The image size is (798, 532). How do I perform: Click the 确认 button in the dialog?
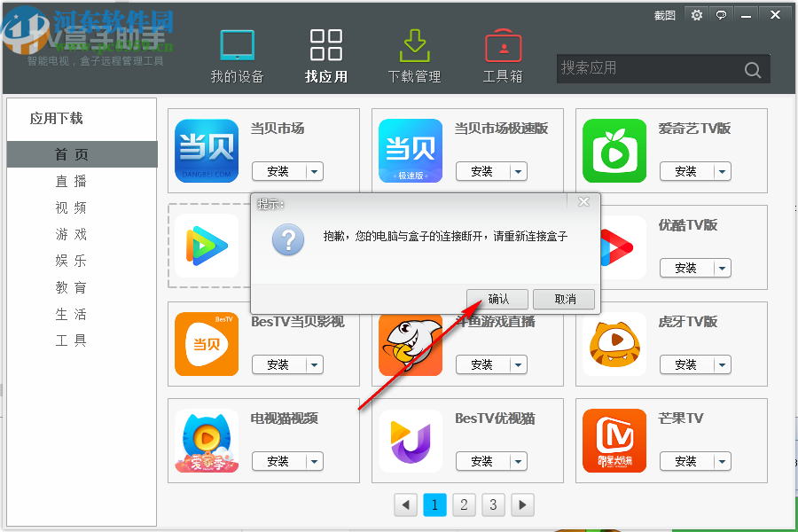499,299
